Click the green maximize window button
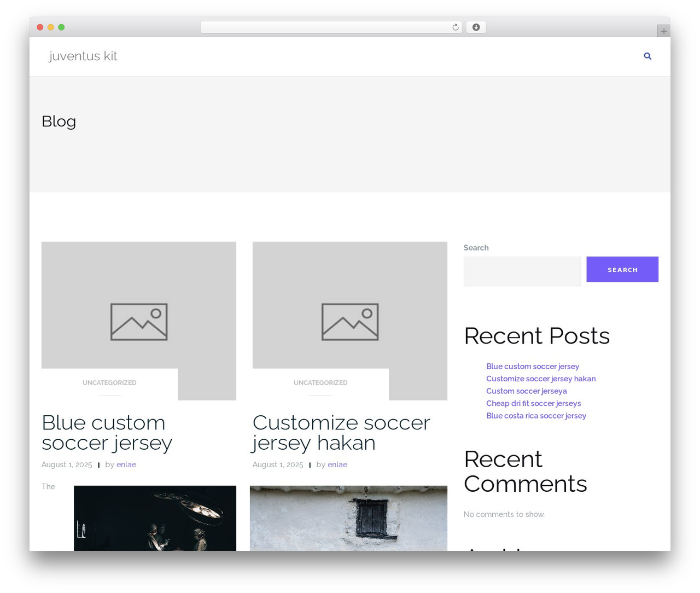Image resolution: width=700 pixels, height=593 pixels. [61, 27]
